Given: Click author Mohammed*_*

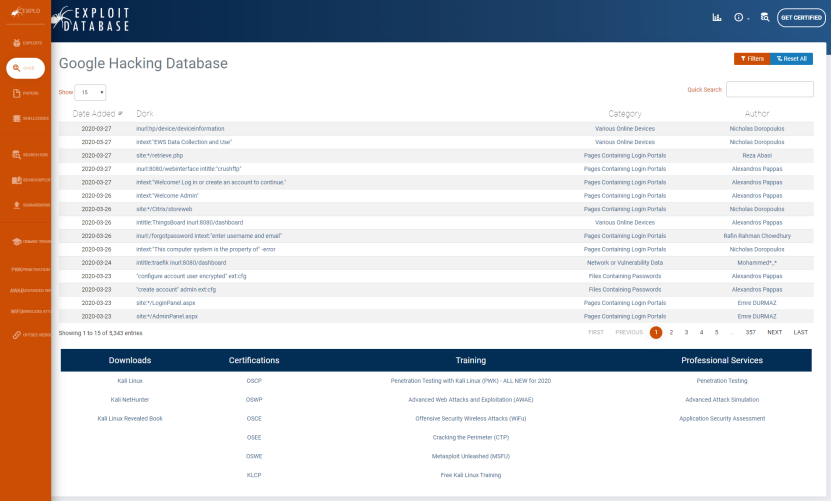Looking at the screenshot, I should coord(757,263).
